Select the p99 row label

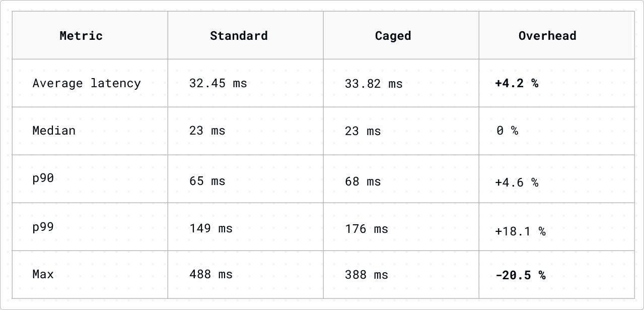click(43, 226)
